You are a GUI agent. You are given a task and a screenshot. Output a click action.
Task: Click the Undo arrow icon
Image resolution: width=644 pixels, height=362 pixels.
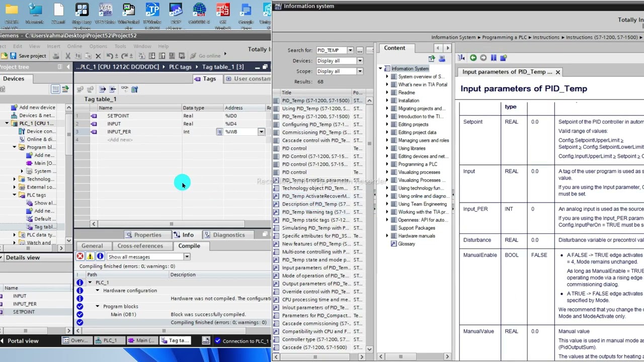point(110,56)
